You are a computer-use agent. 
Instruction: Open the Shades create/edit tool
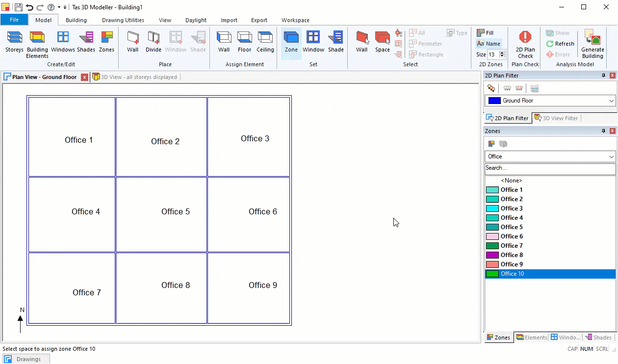click(x=86, y=42)
